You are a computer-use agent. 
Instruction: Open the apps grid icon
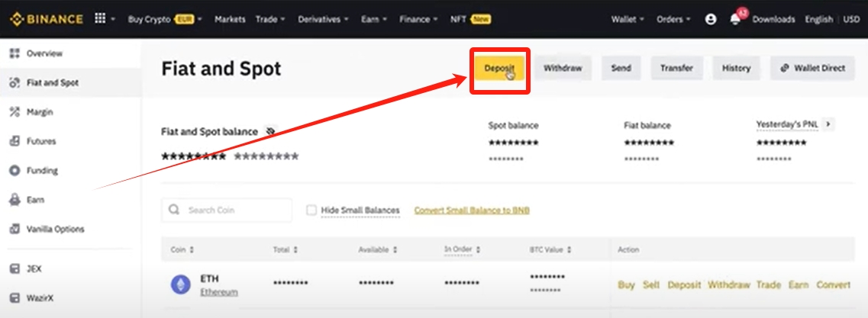point(100,18)
